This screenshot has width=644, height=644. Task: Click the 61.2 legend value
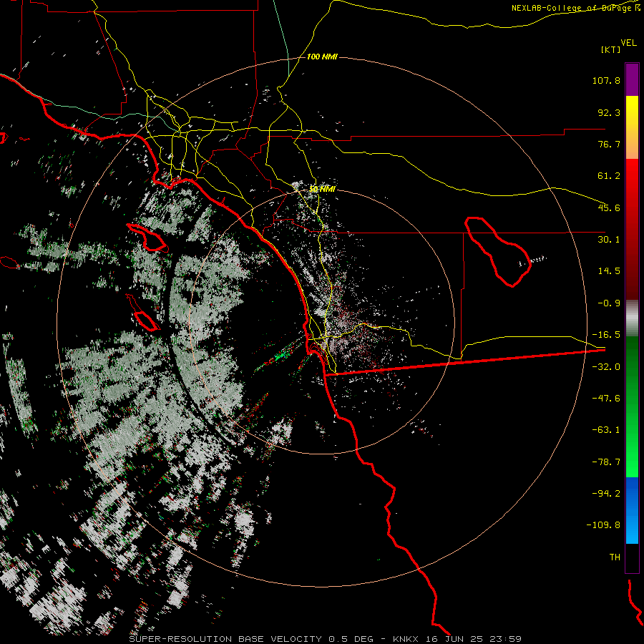[609, 176]
